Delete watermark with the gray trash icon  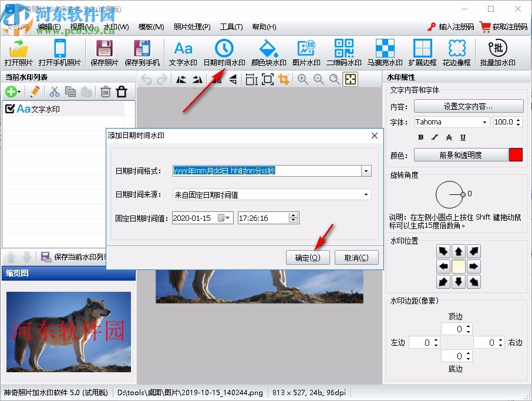106,92
